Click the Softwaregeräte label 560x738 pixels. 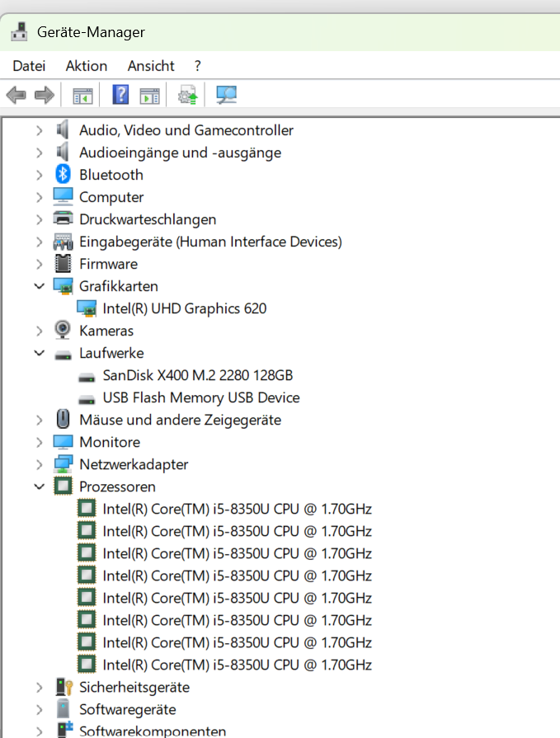pyautogui.click(x=128, y=709)
